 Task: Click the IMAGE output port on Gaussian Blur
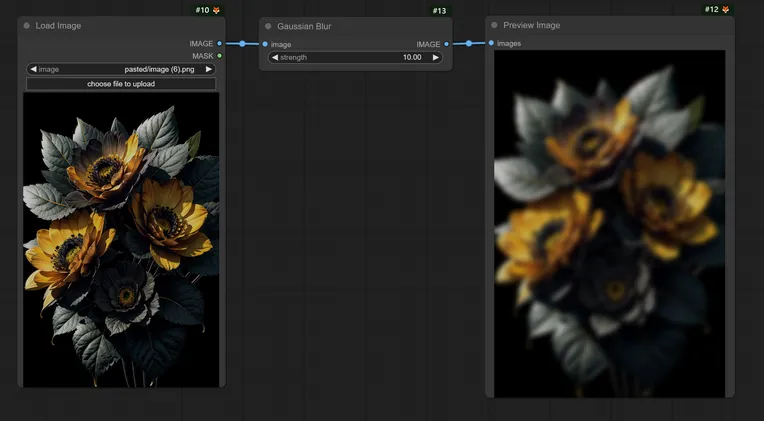[x=446, y=44]
